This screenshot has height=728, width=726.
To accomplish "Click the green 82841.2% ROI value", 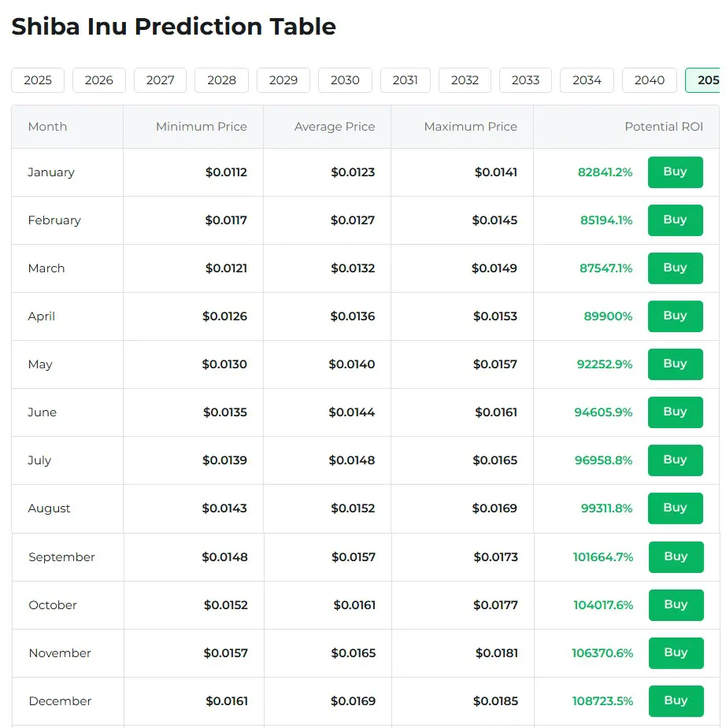I will 605,172.
